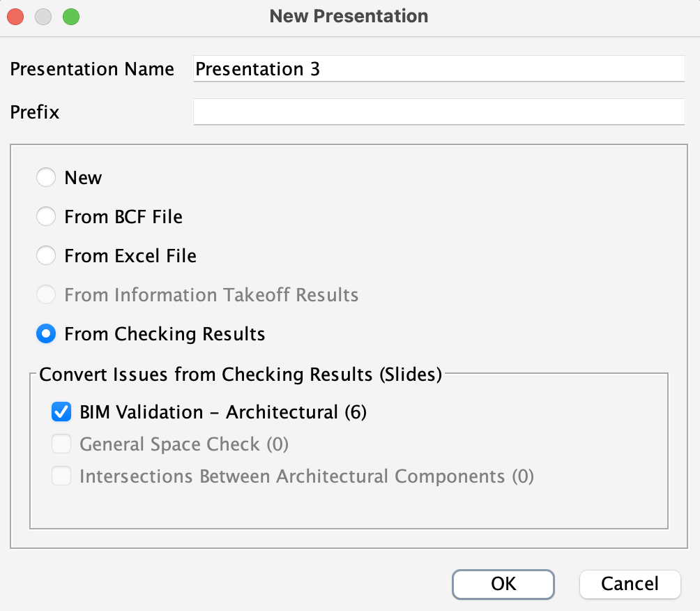Close the New Presentation dialog window

15,17
